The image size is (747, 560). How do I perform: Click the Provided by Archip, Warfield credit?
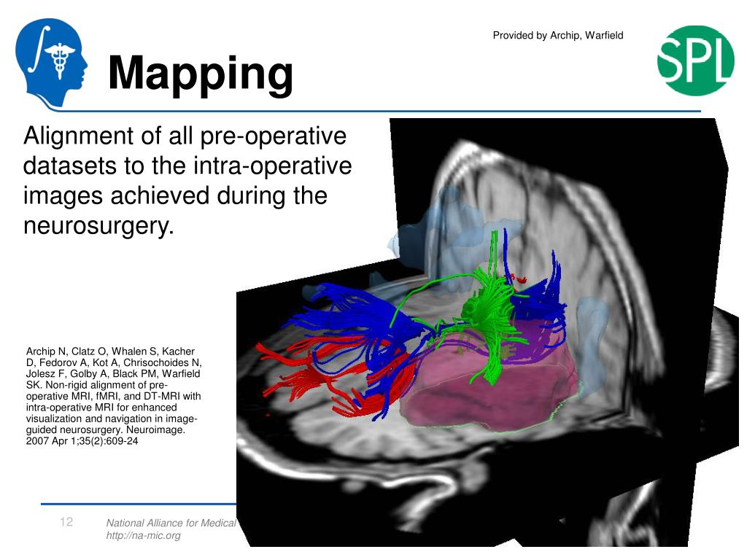[x=558, y=35]
